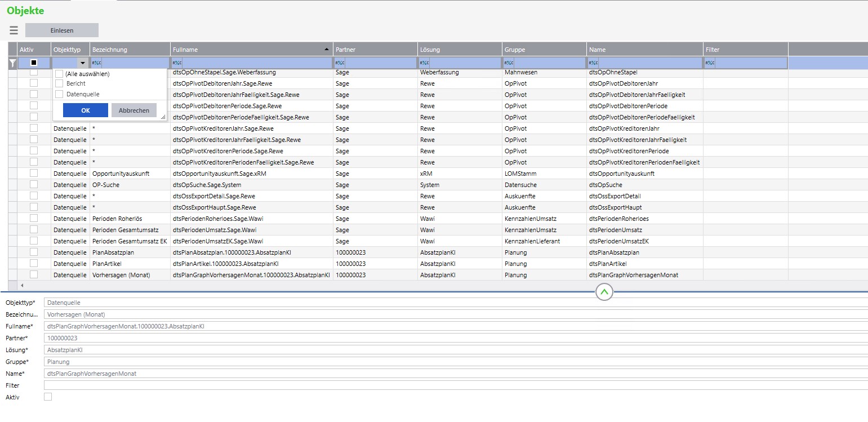Grab the filter popup resize grip
The width and height of the screenshot is (868, 422).
[x=163, y=117]
